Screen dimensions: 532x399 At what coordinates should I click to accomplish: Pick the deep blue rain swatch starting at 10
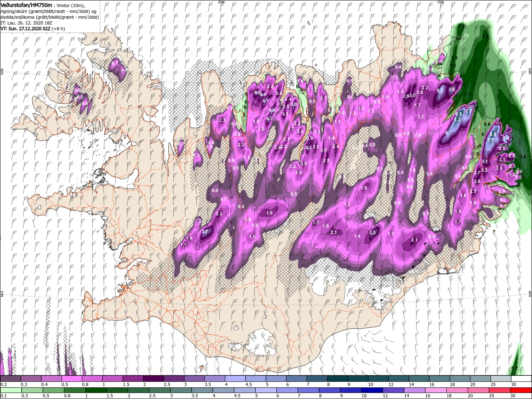coord(372,390)
